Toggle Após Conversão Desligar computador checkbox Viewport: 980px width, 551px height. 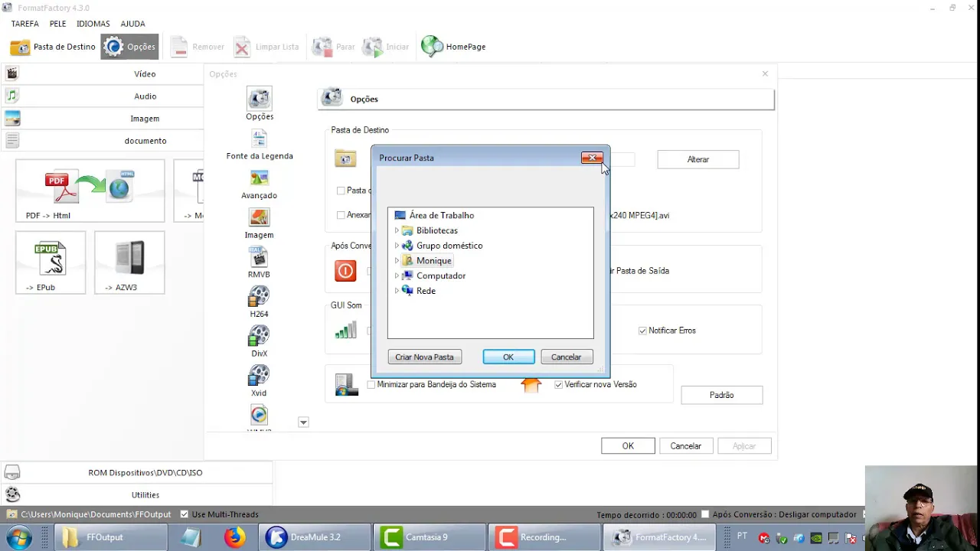point(706,514)
